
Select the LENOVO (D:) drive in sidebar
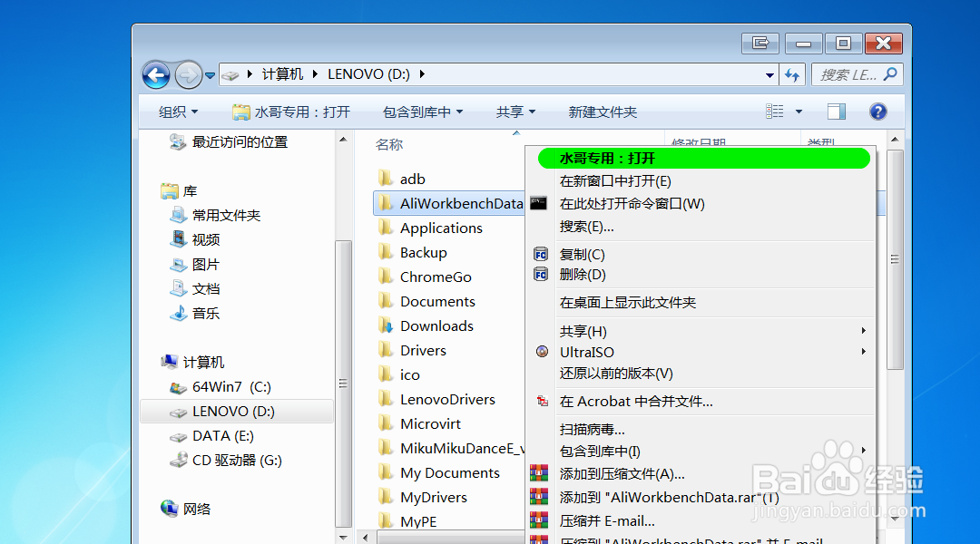tap(236, 411)
